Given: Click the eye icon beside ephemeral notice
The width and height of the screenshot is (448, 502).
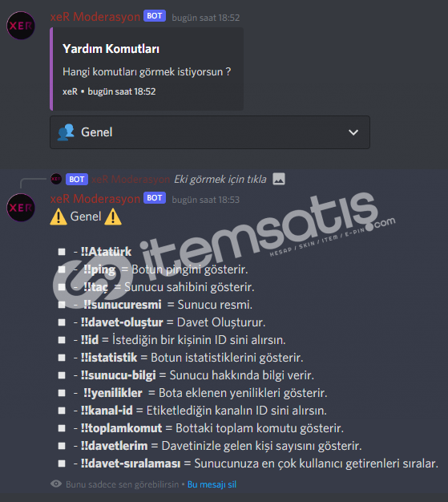Looking at the screenshot, I should click(56, 484).
